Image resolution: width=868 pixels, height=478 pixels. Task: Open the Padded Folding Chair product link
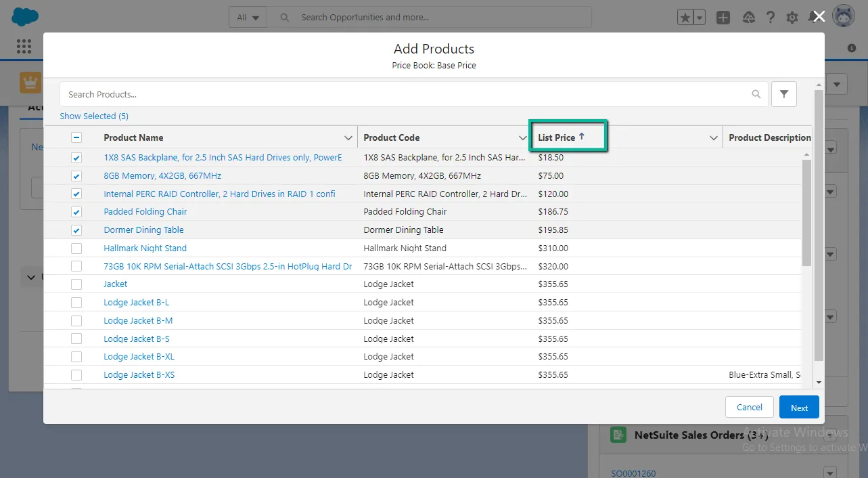click(145, 212)
